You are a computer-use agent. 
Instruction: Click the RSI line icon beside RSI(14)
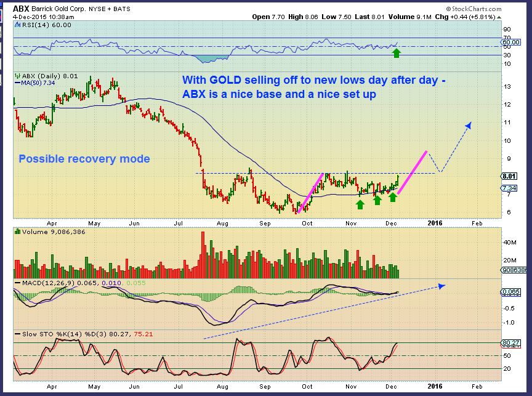coord(18,25)
